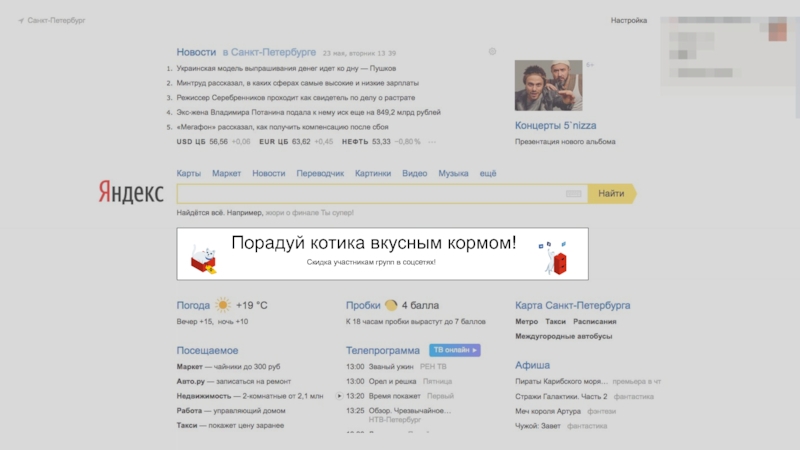
Task: Open Концерты 5'nizza link
Action: [x=556, y=126]
